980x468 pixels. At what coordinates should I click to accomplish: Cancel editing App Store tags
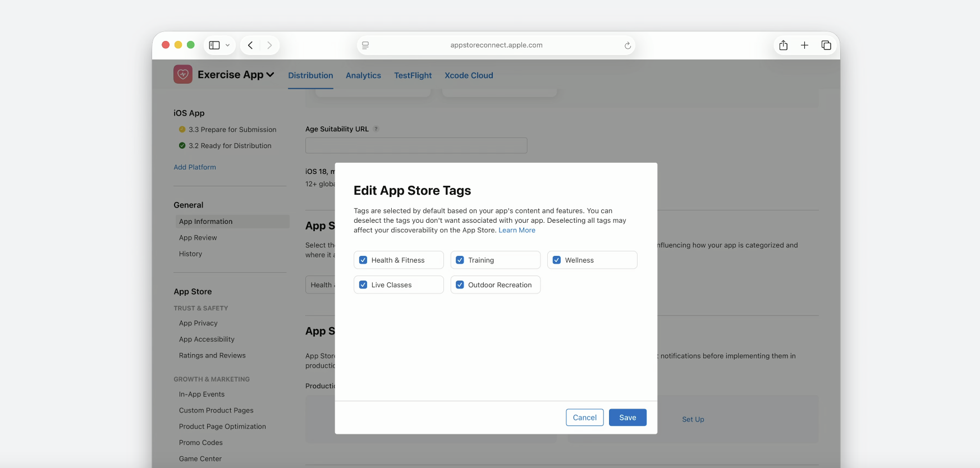click(585, 417)
